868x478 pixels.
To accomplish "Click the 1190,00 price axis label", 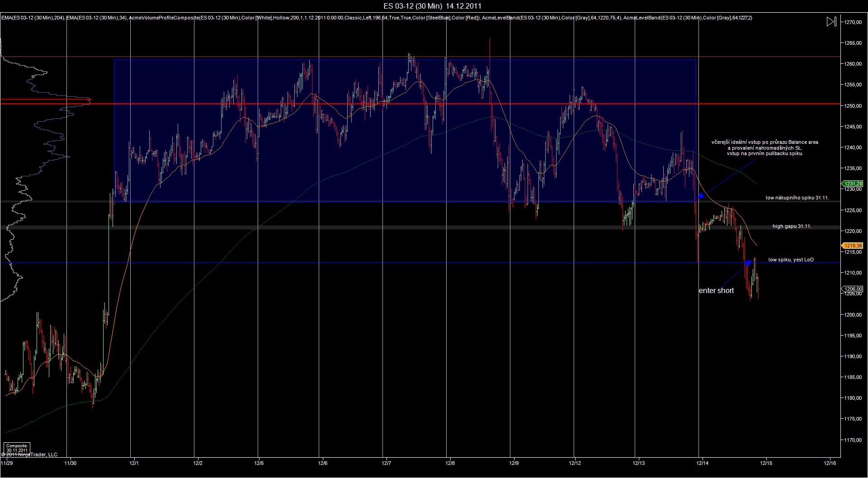I will click(853, 356).
